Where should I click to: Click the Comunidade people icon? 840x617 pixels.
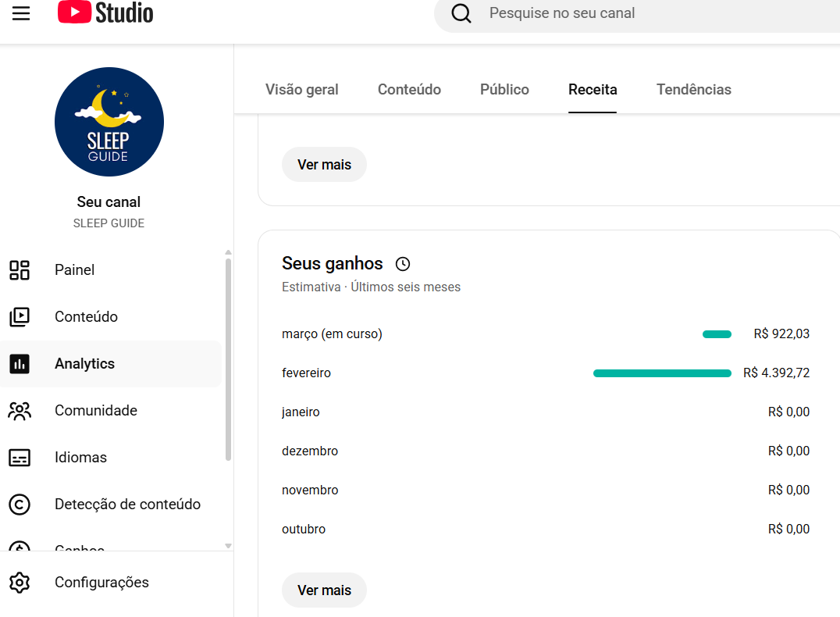pos(20,411)
